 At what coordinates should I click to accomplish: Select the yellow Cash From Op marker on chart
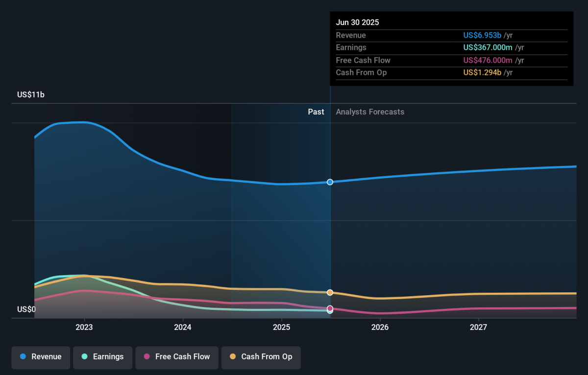(330, 292)
